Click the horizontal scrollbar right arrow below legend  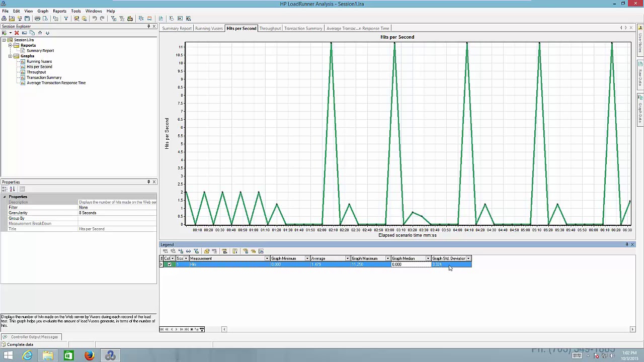[x=632, y=329]
